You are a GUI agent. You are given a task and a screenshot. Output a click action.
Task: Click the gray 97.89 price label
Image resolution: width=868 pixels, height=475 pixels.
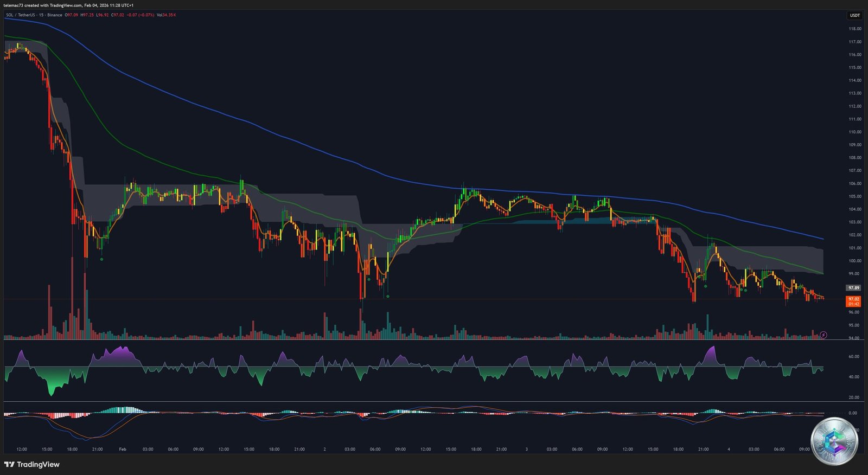click(x=854, y=288)
